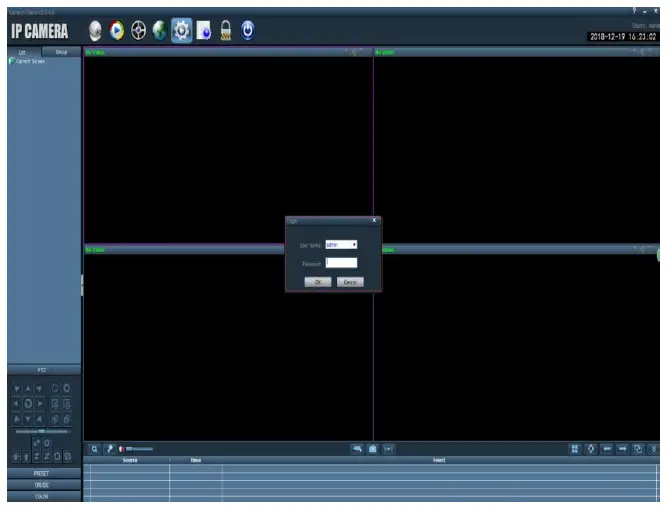Adjust the volume slider below video
This screenshot has width=672, height=512.
139,449
